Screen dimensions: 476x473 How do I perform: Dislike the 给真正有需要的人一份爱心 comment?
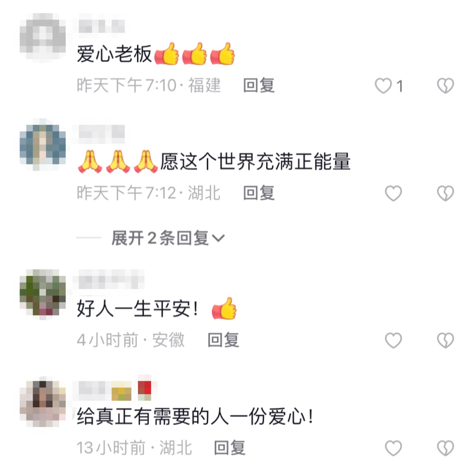445,448
